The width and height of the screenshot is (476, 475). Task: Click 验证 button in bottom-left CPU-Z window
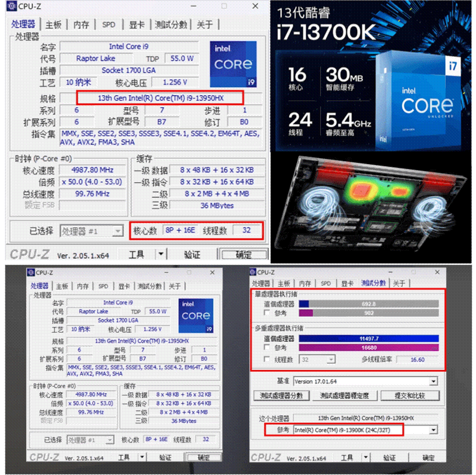coord(165,457)
